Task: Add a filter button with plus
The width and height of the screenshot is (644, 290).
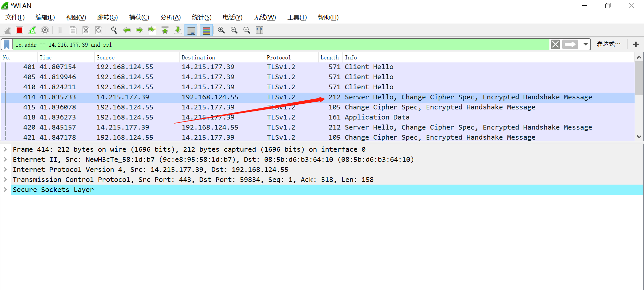Action: pos(636,44)
